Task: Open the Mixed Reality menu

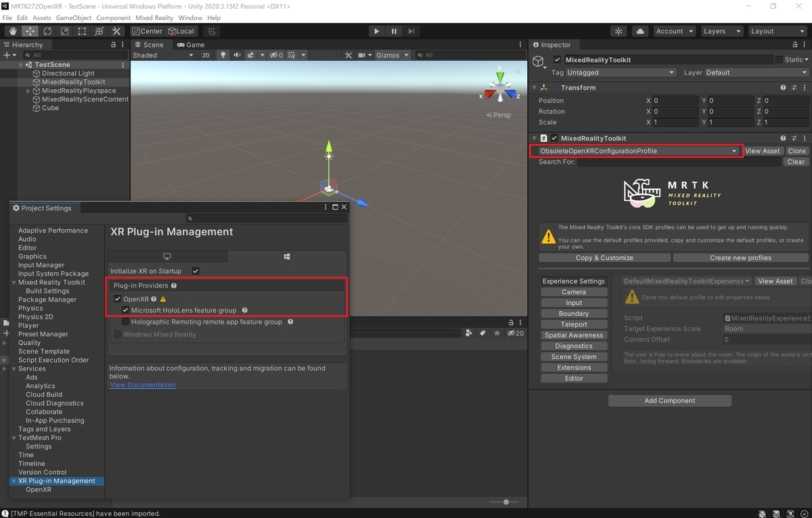Action: tap(154, 18)
